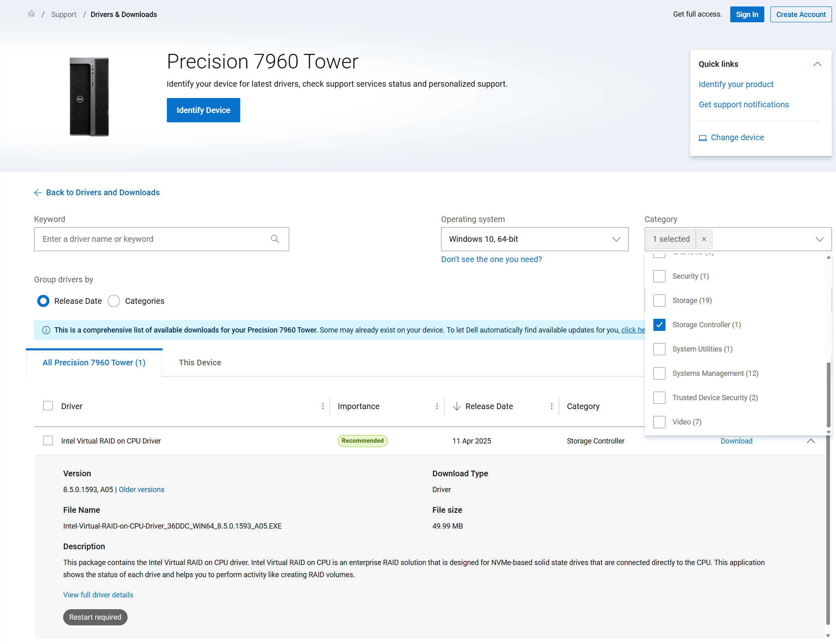The image size is (836, 644).
Task: Open the Operating system dropdown
Action: (x=535, y=239)
